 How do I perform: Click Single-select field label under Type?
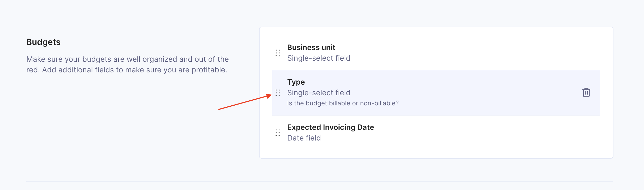(319, 93)
